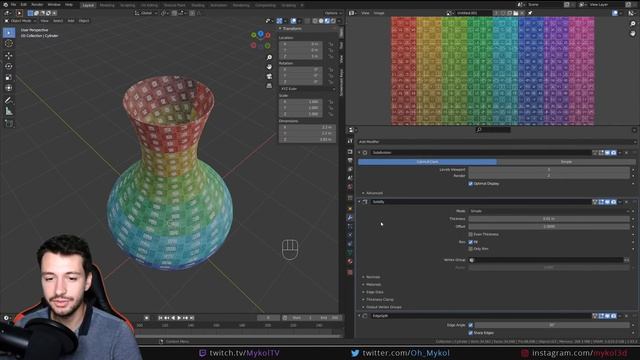640x360 pixels.
Task: Switch perspective/orthographic grid icon
Action: (x=269, y=86)
